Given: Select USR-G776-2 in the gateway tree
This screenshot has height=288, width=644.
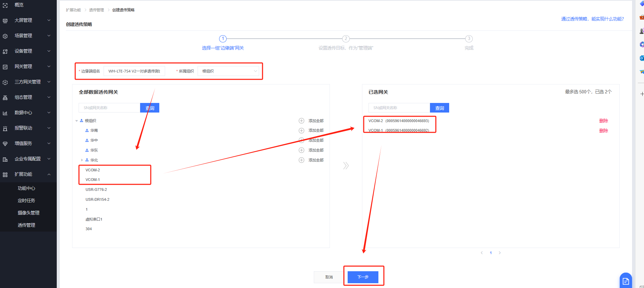Looking at the screenshot, I should tap(96, 189).
